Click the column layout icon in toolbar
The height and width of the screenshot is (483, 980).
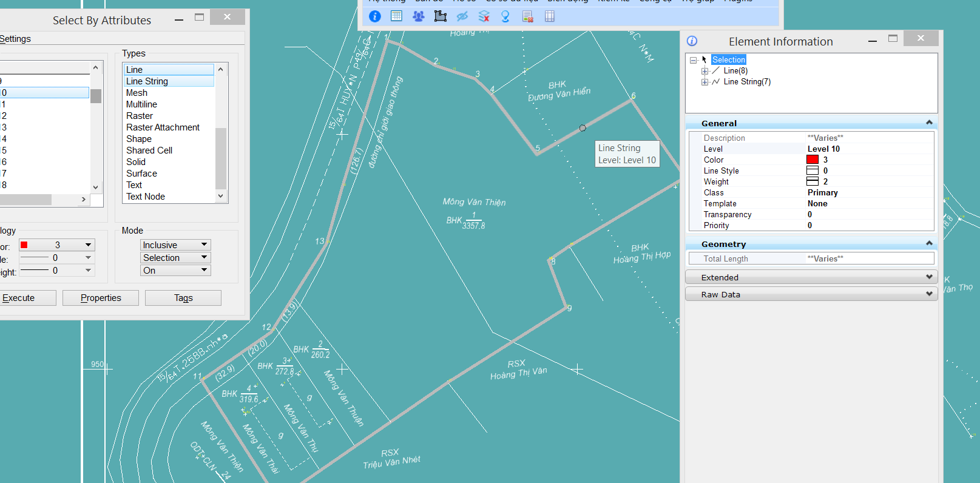(549, 16)
